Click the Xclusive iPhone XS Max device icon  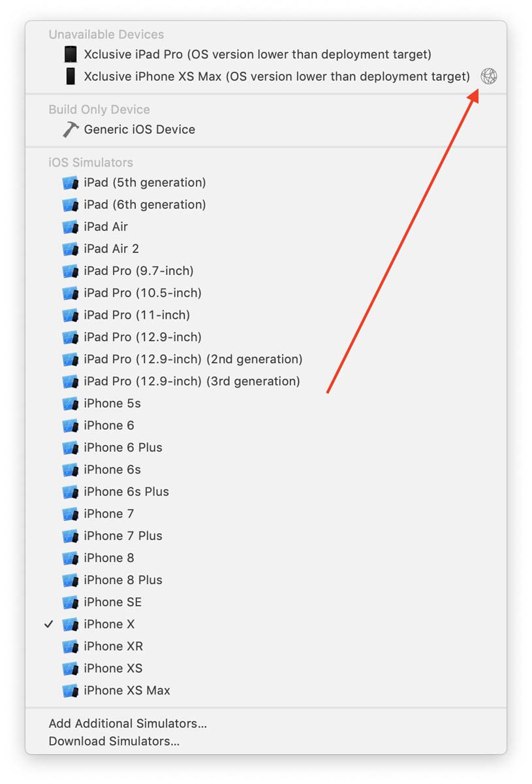[x=70, y=76]
